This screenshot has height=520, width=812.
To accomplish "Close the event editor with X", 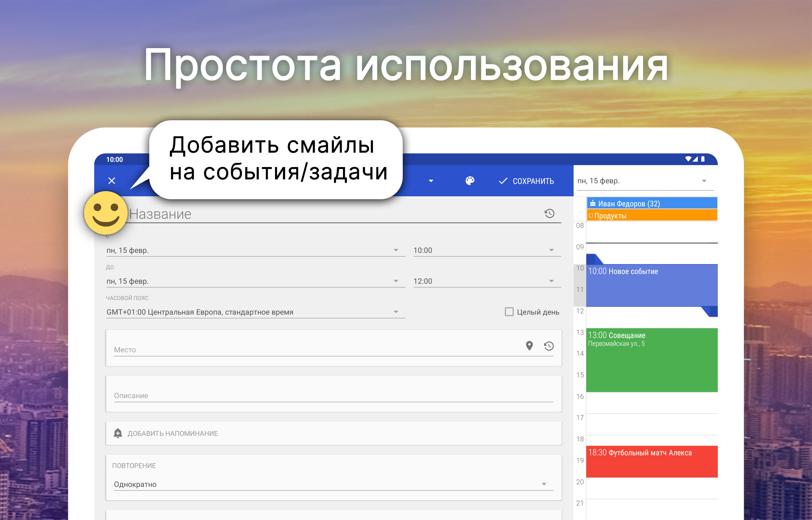I will point(112,181).
